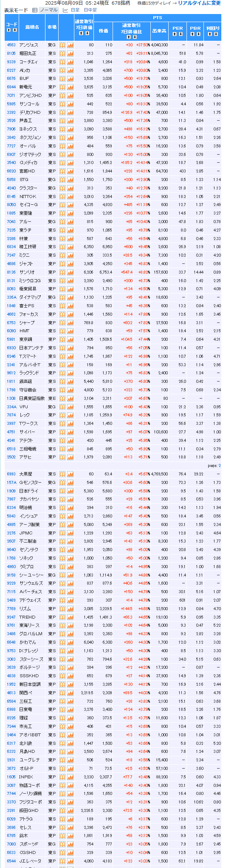226x868 pixels.
Task: Open the book icon for code 1308 row
Action: pos(62,399)
